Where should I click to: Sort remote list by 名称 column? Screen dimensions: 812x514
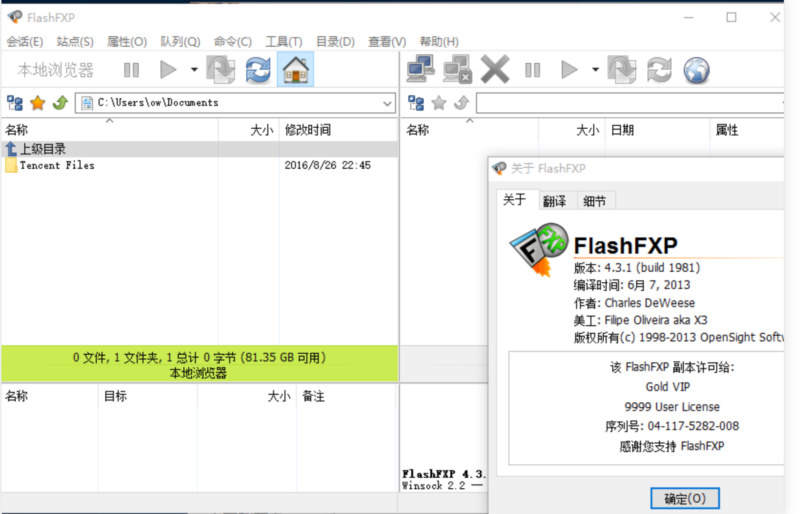point(470,130)
